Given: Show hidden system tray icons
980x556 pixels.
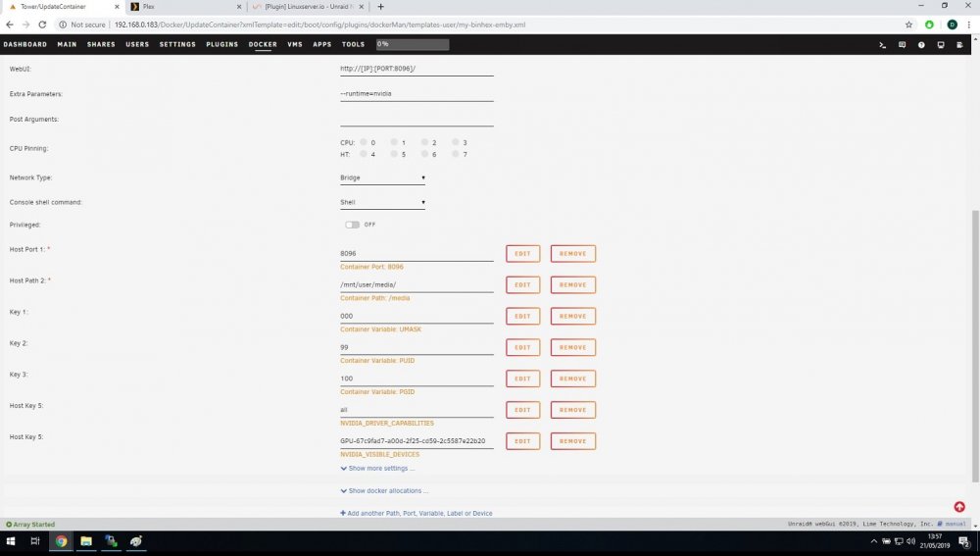Looking at the screenshot, I should [874, 541].
